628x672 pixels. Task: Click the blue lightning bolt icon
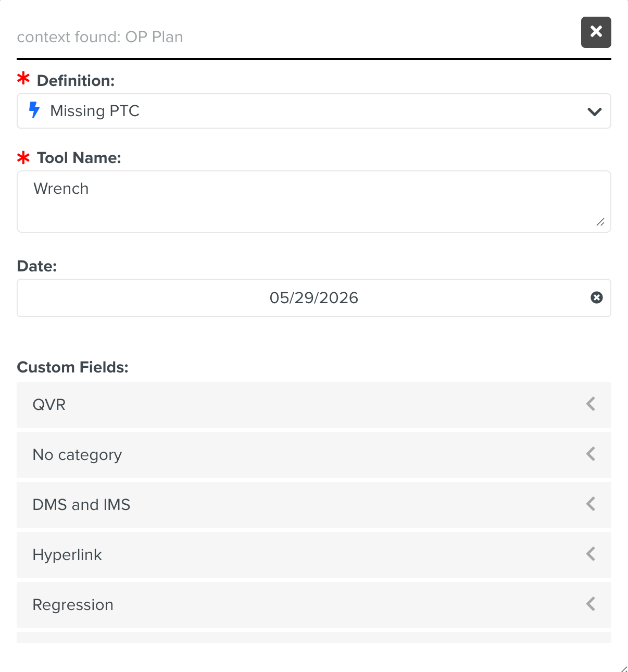click(x=34, y=110)
